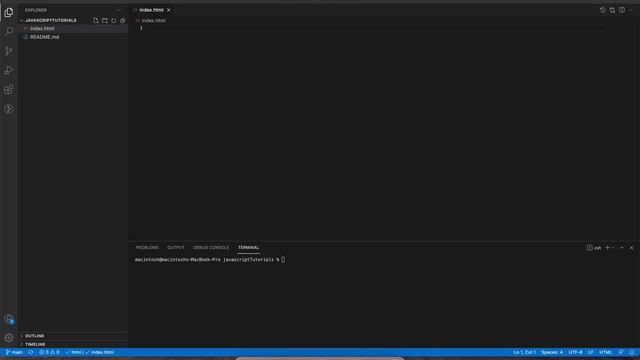Open the Search view in activity bar
This screenshot has width=640, height=360.
pyautogui.click(x=9, y=31)
